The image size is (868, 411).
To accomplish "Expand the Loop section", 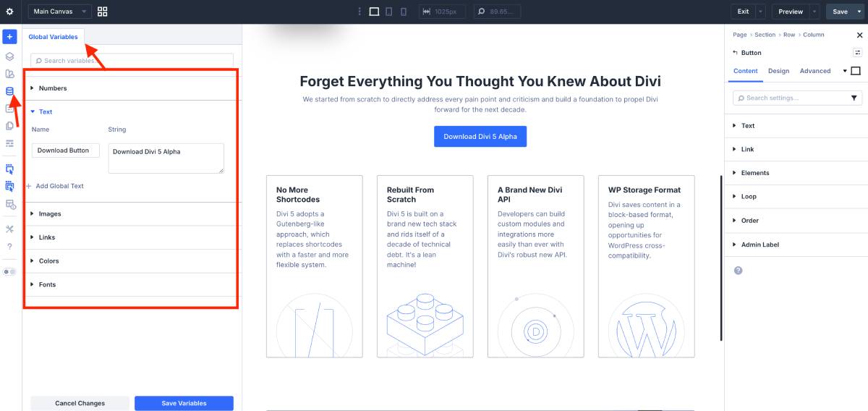I will (796, 196).
